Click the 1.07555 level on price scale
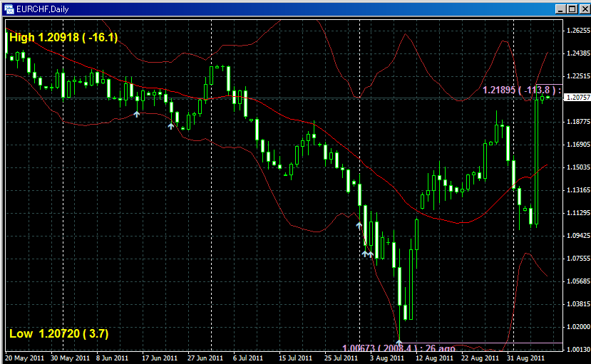The width and height of the screenshot is (591, 364). pyautogui.click(x=577, y=259)
